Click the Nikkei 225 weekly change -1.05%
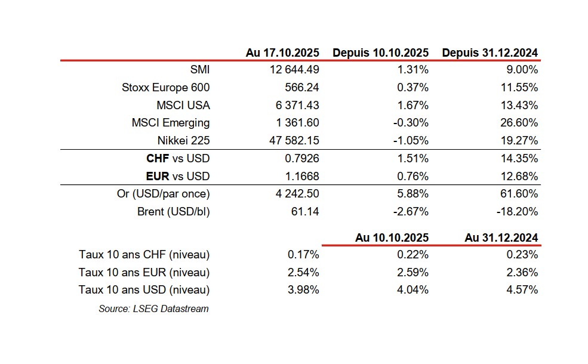Screen dimensions: 588x364 click(412, 141)
